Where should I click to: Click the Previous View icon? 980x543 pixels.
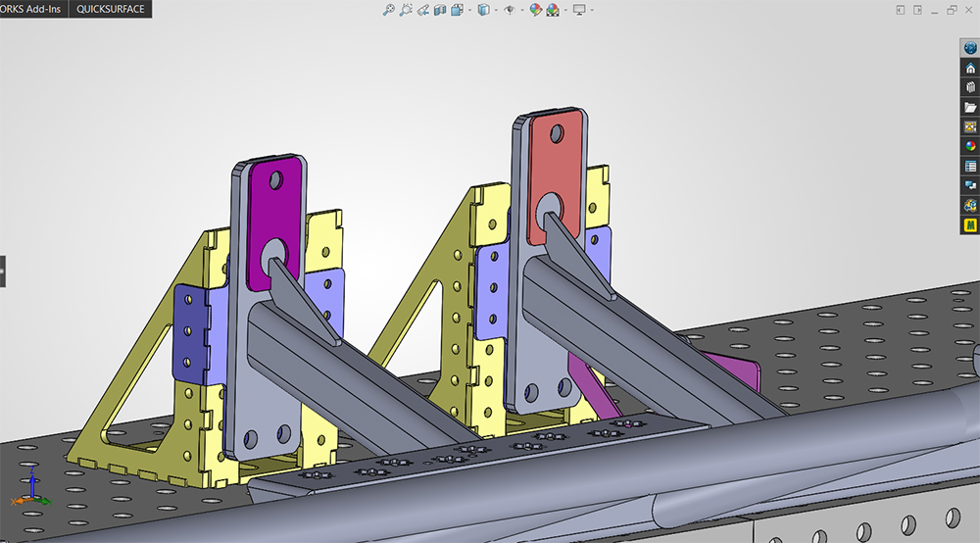[x=423, y=10]
